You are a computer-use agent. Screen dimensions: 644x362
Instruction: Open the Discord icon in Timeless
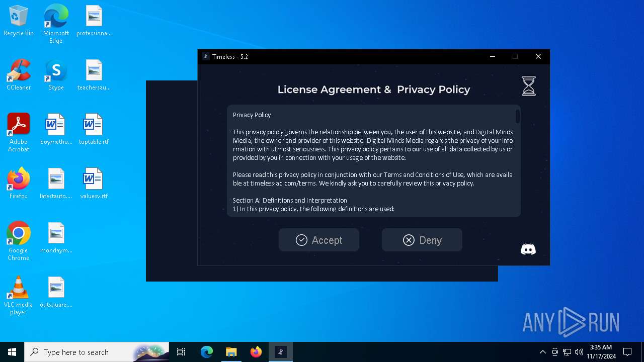(528, 249)
